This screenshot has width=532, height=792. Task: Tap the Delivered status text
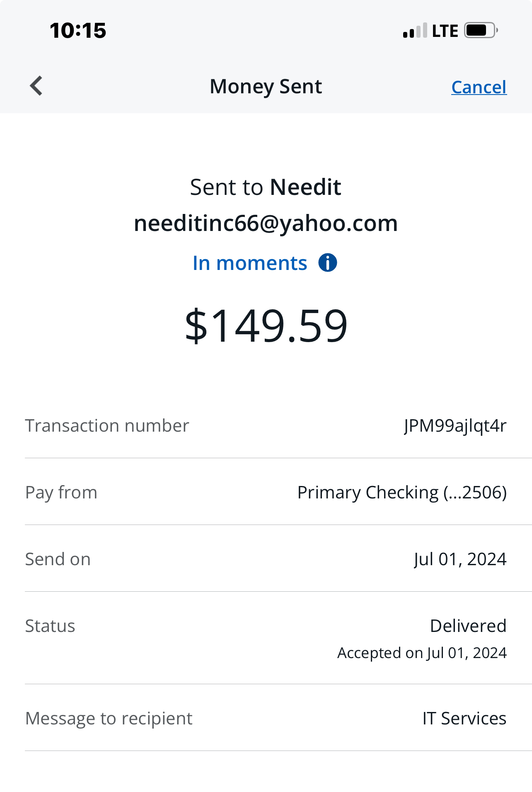[x=468, y=626]
